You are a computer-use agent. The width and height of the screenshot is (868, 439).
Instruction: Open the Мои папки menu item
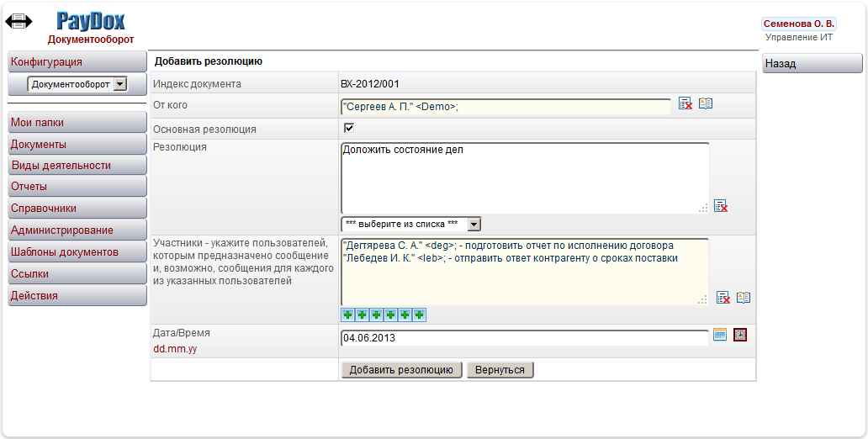77,123
